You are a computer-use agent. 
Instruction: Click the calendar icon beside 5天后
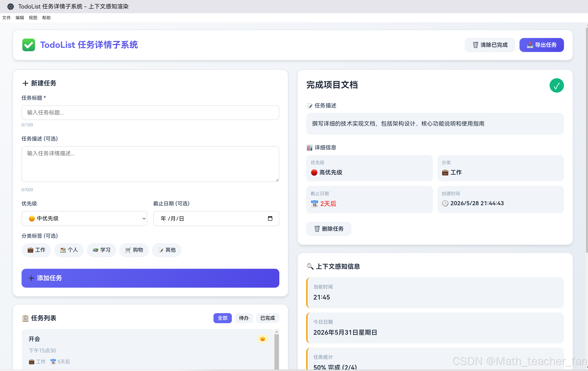tap(53, 362)
